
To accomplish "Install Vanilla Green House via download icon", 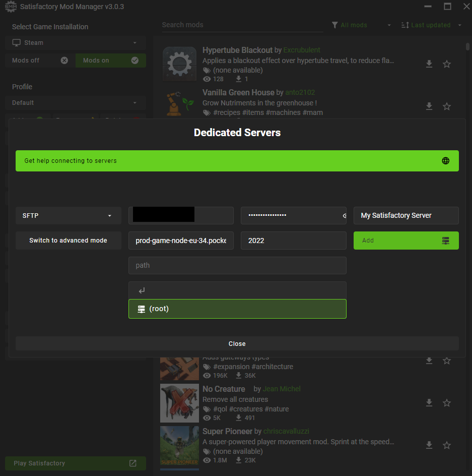I will click(429, 106).
